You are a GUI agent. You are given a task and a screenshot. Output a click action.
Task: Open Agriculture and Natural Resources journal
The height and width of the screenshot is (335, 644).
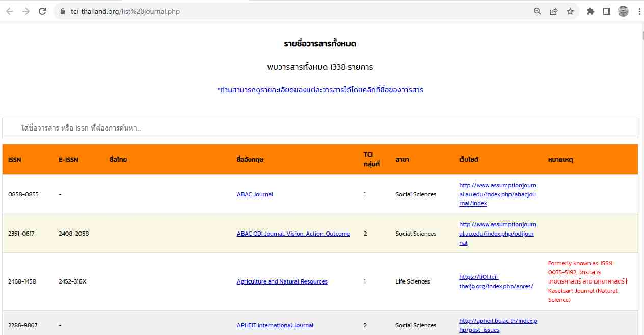[x=282, y=281]
